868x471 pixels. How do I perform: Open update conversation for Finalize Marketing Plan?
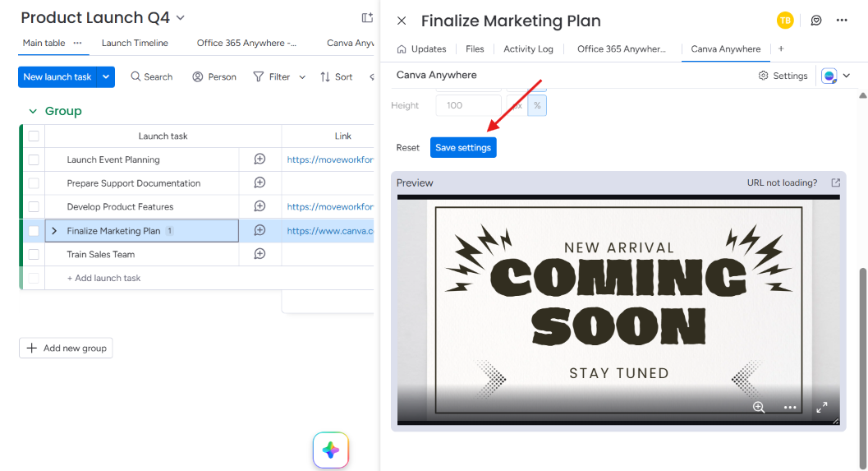pos(259,230)
